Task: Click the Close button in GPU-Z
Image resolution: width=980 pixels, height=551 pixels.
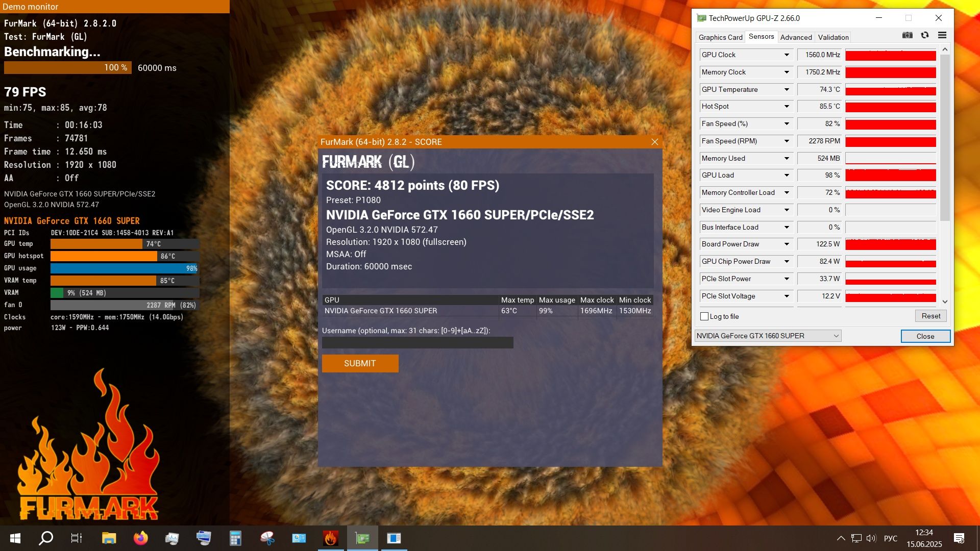Action: 925,336
